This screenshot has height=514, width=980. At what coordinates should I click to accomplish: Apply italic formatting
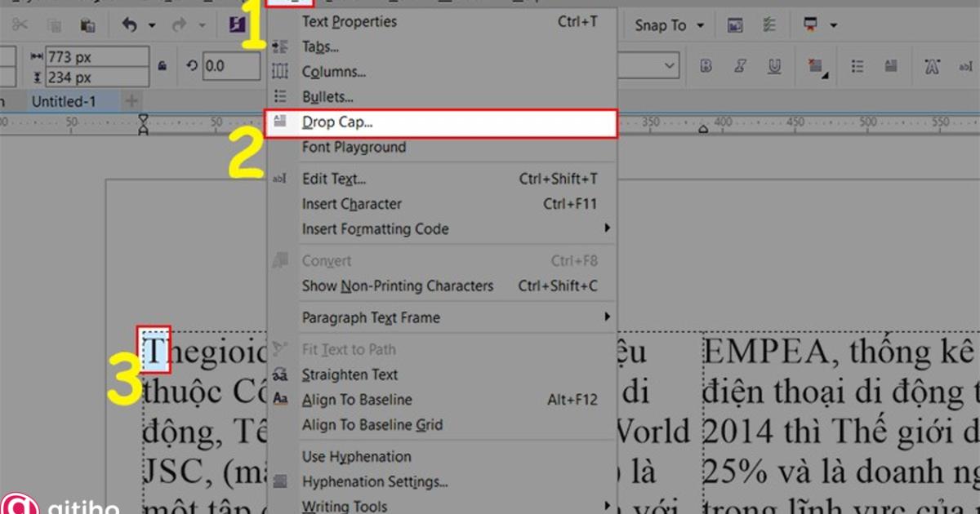(741, 65)
